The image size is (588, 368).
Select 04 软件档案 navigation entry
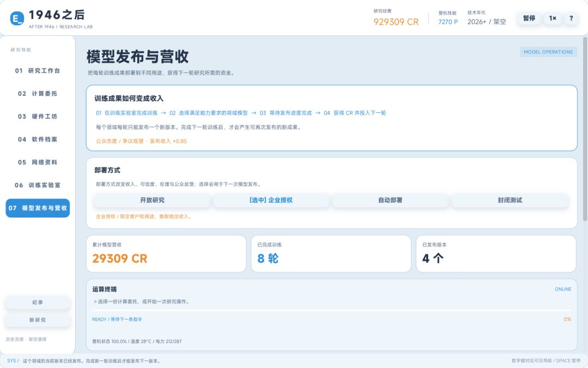(38, 140)
